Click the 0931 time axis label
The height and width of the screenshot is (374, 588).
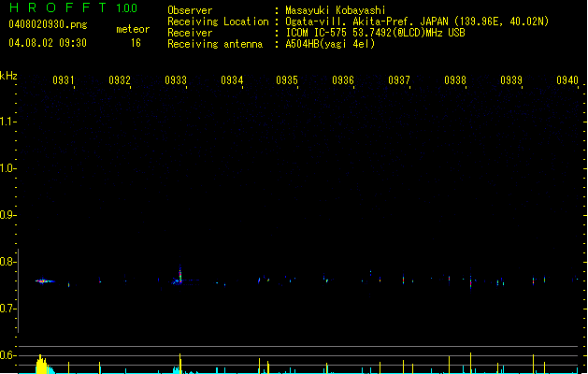63,80
